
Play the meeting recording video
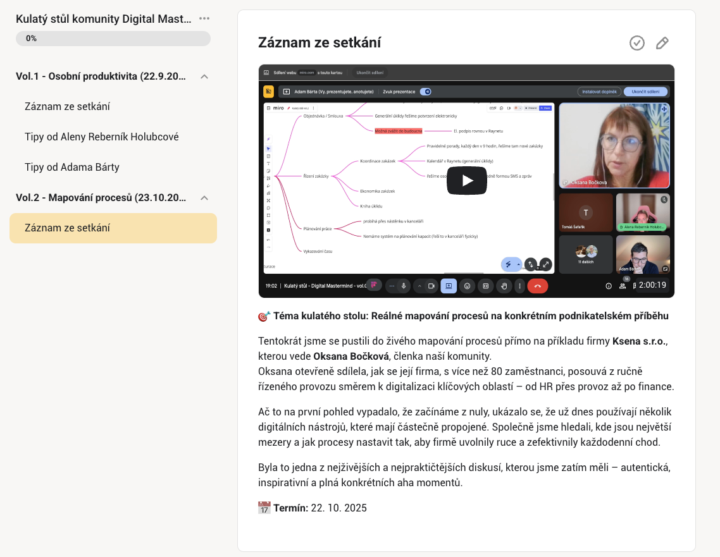pyautogui.click(x=467, y=180)
